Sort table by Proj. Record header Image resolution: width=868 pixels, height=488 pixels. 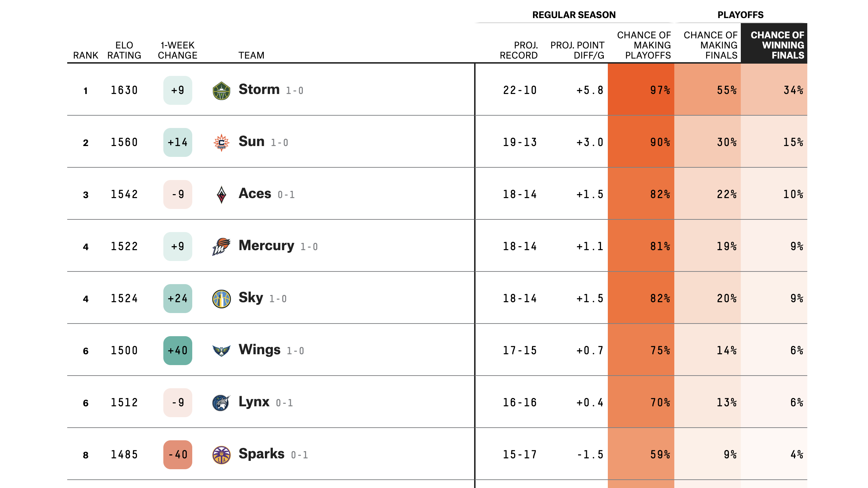519,50
